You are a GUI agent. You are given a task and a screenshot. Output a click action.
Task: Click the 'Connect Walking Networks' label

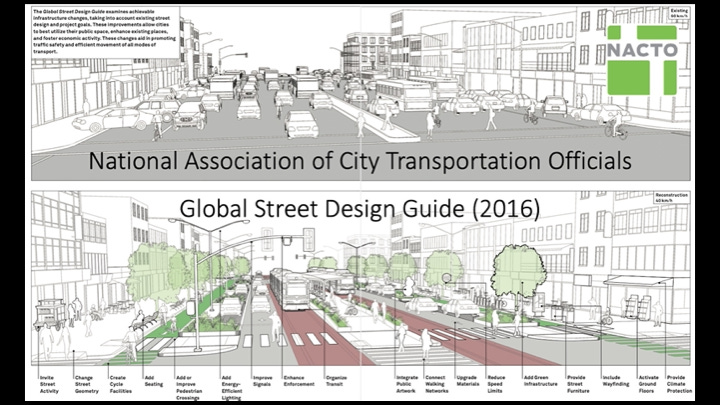coord(437,384)
